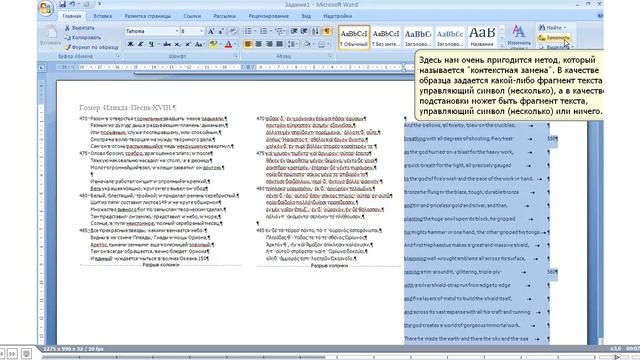Clear formatting with eraser icon
This screenshot has width=640, height=360.
coord(233,31)
